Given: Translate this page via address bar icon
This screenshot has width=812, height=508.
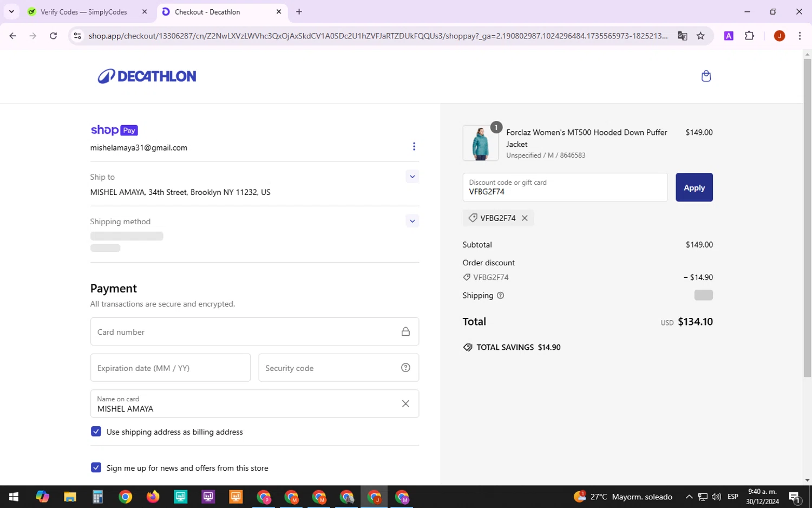Looking at the screenshot, I should point(682,36).
